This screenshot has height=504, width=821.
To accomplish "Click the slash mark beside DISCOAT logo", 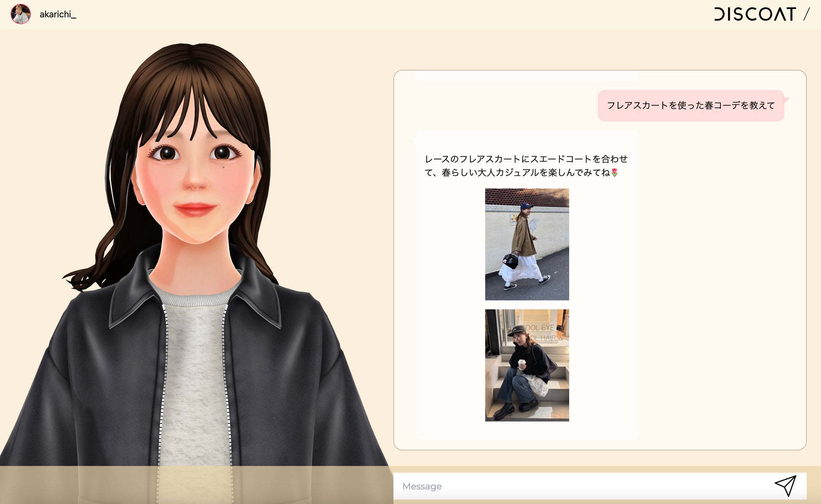I will click(806, 14).
